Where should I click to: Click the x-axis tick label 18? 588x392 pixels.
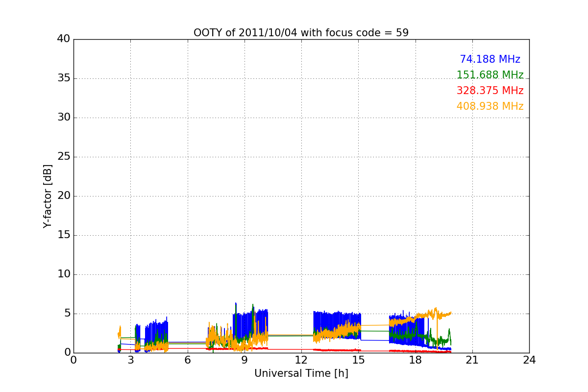(416, 360)
